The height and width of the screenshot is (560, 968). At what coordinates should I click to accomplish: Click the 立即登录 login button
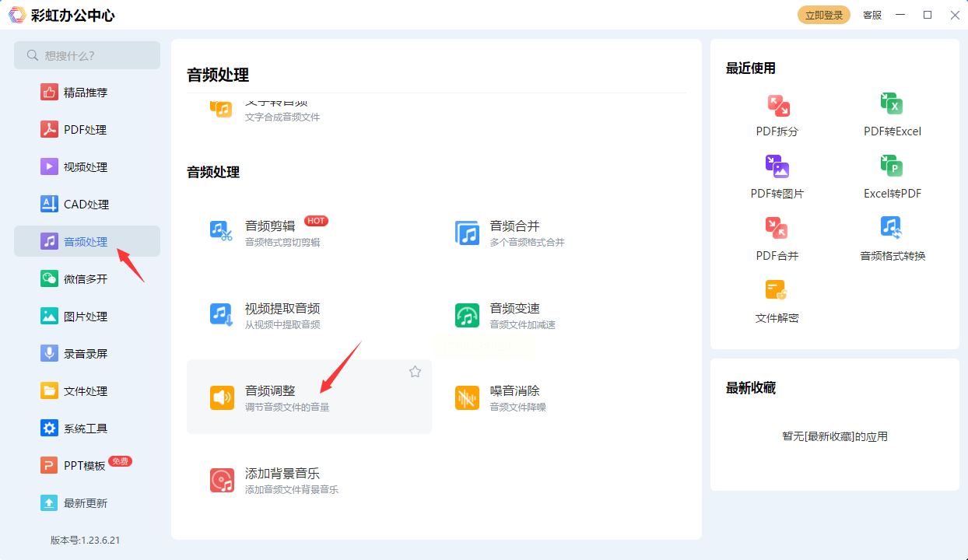823,16
